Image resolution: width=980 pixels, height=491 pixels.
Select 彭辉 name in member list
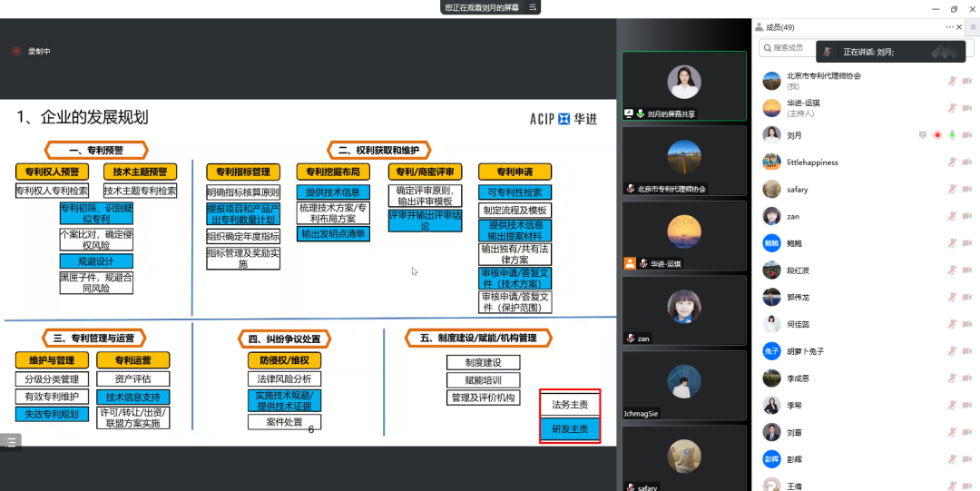tap(794, 459)
